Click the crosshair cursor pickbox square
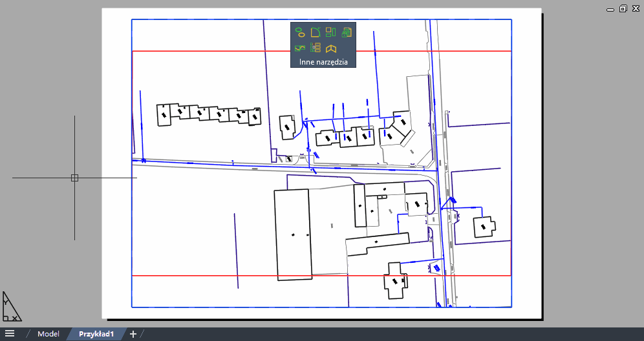Image resolution: width=644 pixels, height=341 pixels. (x=74, y=178)
